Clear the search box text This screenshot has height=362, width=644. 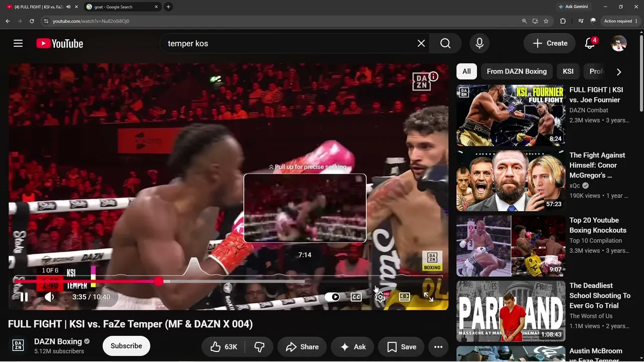pyautogui.click(x=421, y=43)
